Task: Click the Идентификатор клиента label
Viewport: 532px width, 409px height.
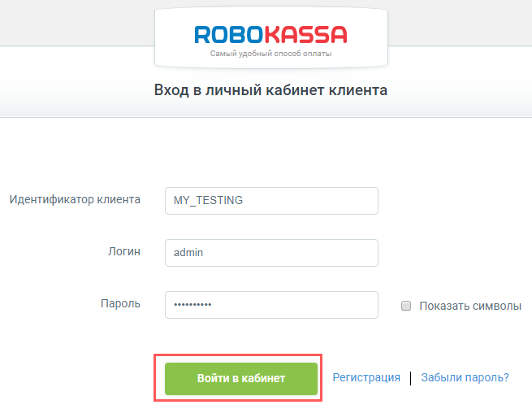Action: pyautogui.click(x=75, y=199)
